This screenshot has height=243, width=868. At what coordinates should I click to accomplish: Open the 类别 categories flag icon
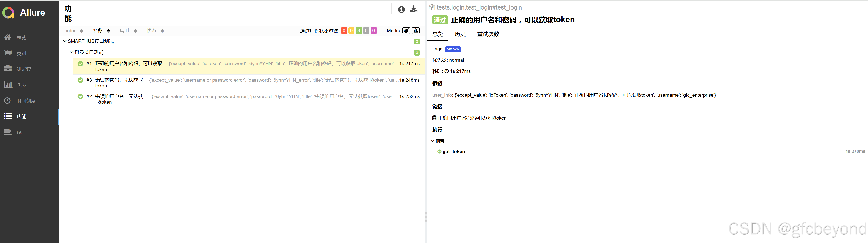tap(8, 53)
